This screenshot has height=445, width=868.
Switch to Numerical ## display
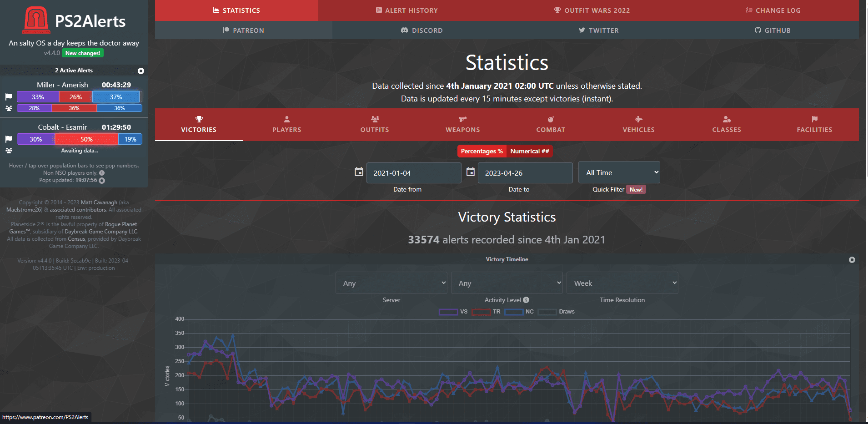(x=530, y=151)
